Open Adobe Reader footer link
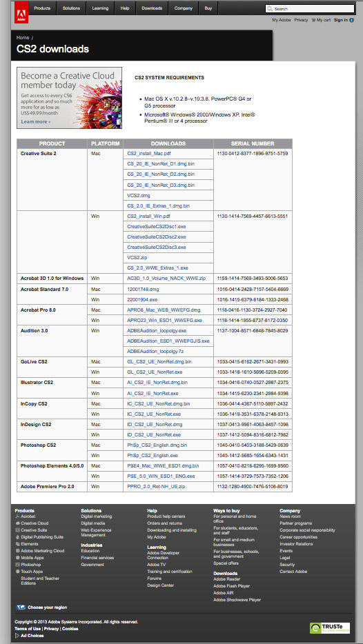This screenshot has width=363, height=644. click(227, 579)
